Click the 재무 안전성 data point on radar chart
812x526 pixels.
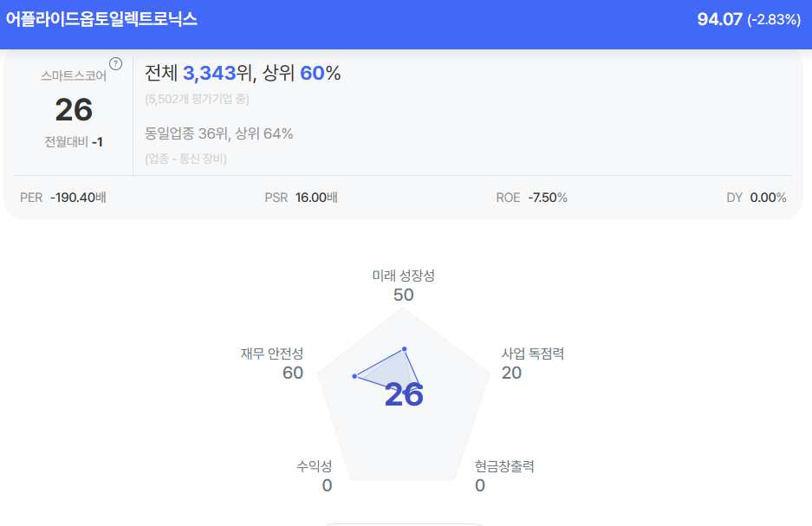[354, 376]
